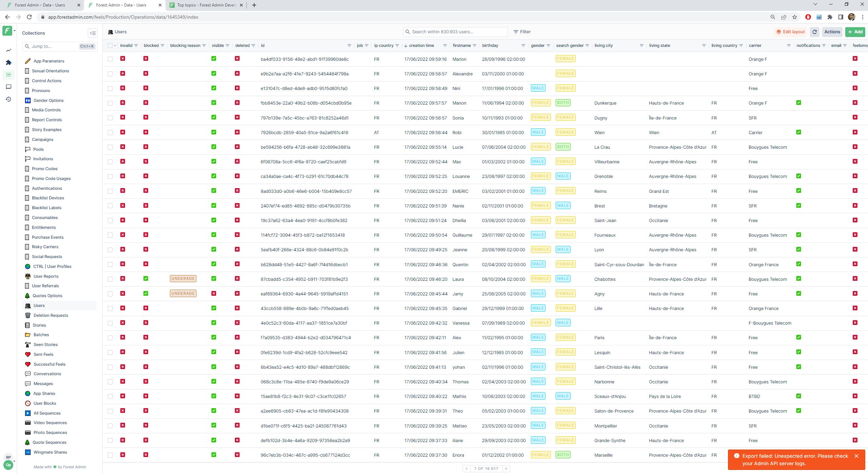868x474 pixels.
Task: Go to next page of users
Action: tap(506, 469)
